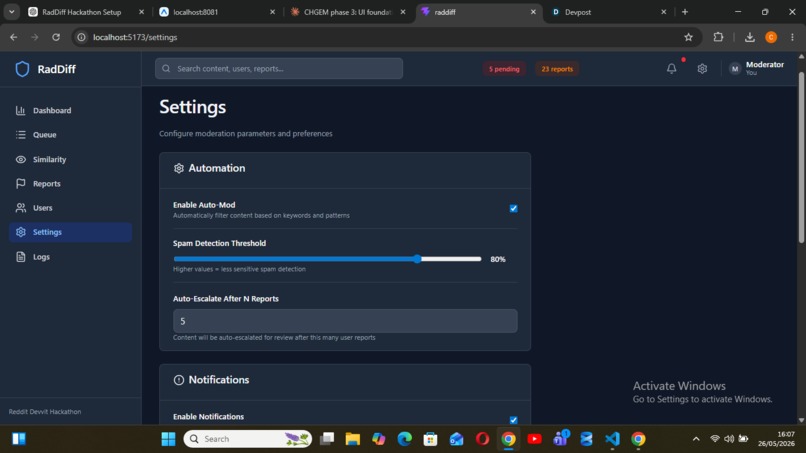The width and height of the screenshot is (806, 453).
Task: Click the address bar URL
Action: coord(135,37)
